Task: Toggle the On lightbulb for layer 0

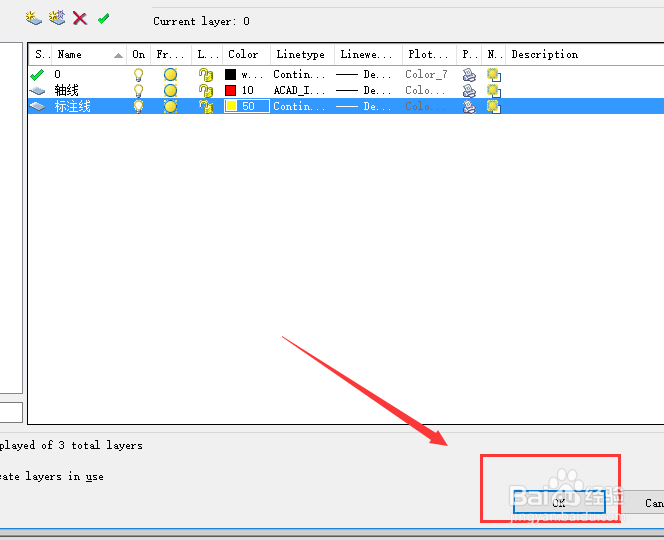Action: coord(138,75)
